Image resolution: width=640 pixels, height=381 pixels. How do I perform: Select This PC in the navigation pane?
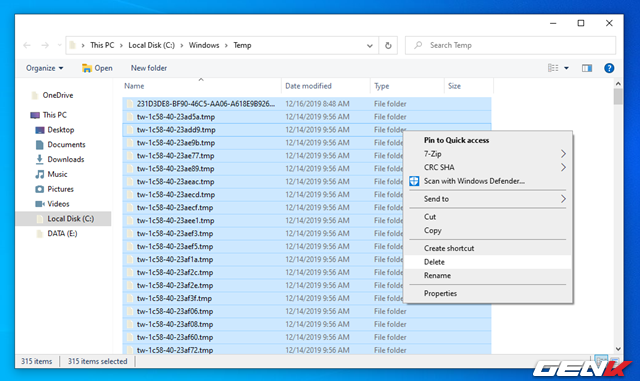(x=55, y=115)
